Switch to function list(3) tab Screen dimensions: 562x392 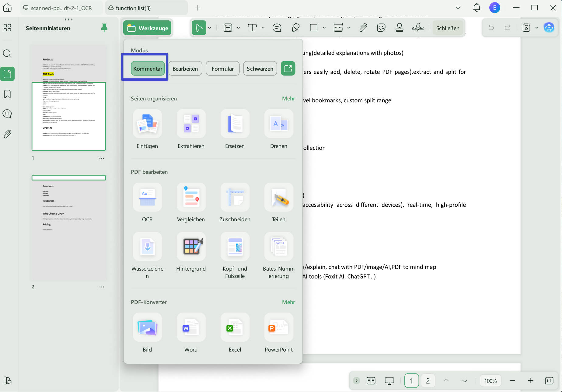[147, 8]
